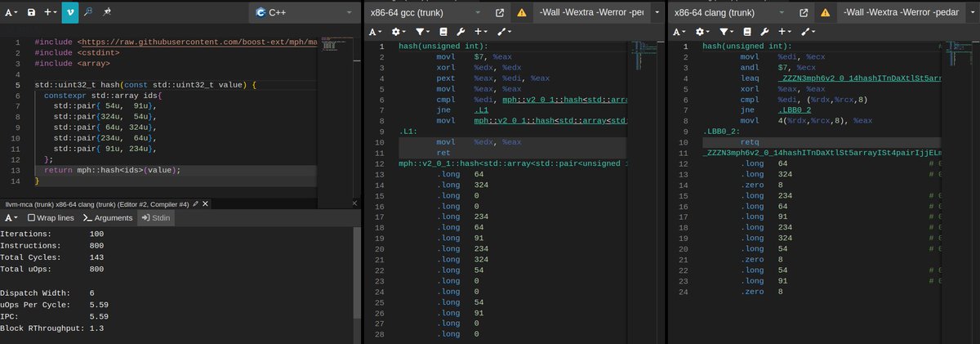Open llvm-mca pane font size menu
This screenshot has width=980, height=344.
point(10,218)
